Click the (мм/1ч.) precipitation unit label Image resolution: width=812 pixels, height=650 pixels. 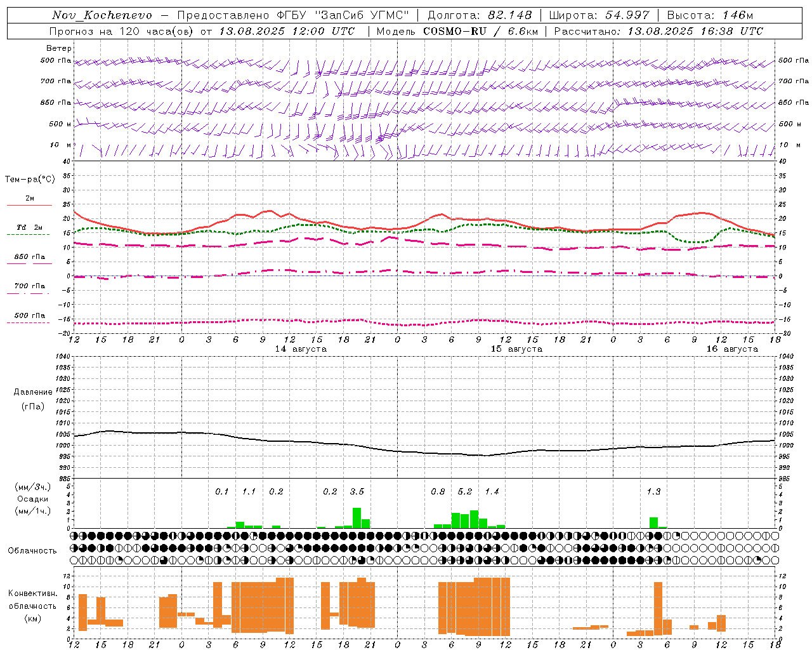(x=33, y=511)
